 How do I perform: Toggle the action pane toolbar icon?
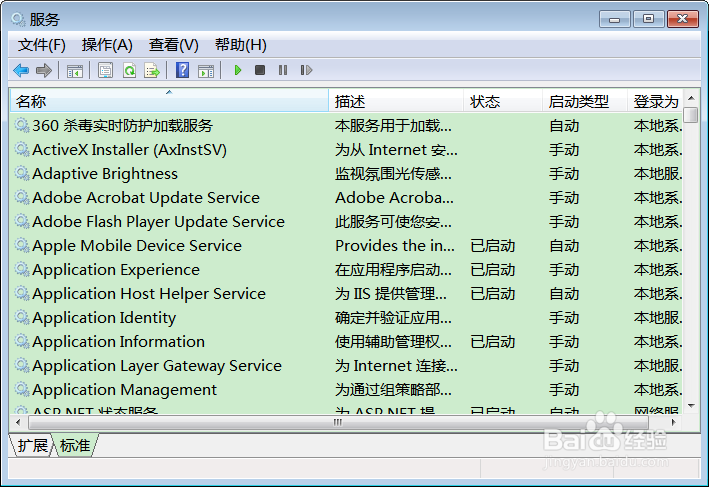point(206,71)
